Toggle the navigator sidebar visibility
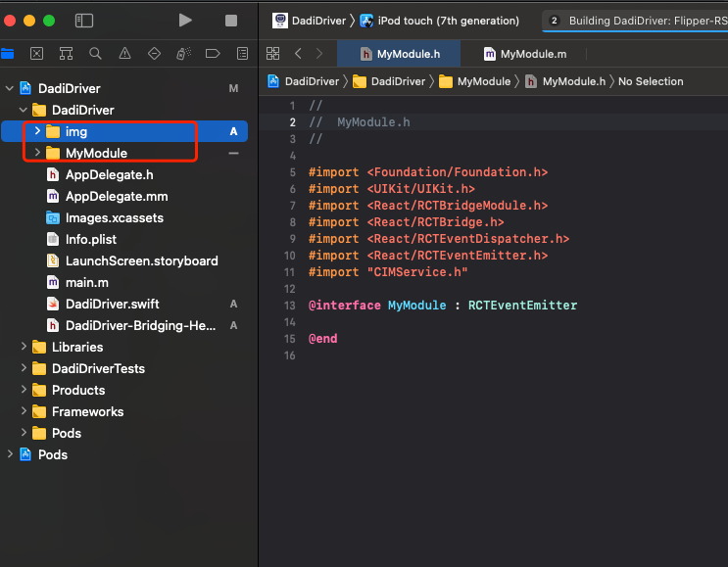 click(x=84, y=21)
